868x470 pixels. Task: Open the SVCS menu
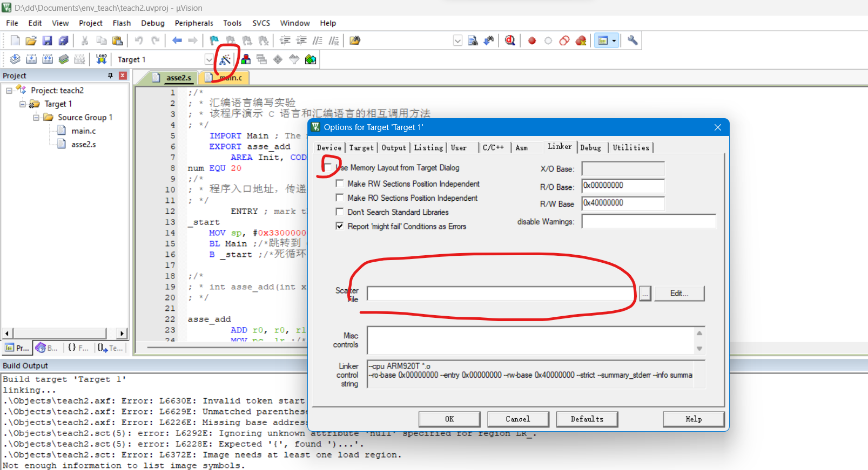click(261, 23)
